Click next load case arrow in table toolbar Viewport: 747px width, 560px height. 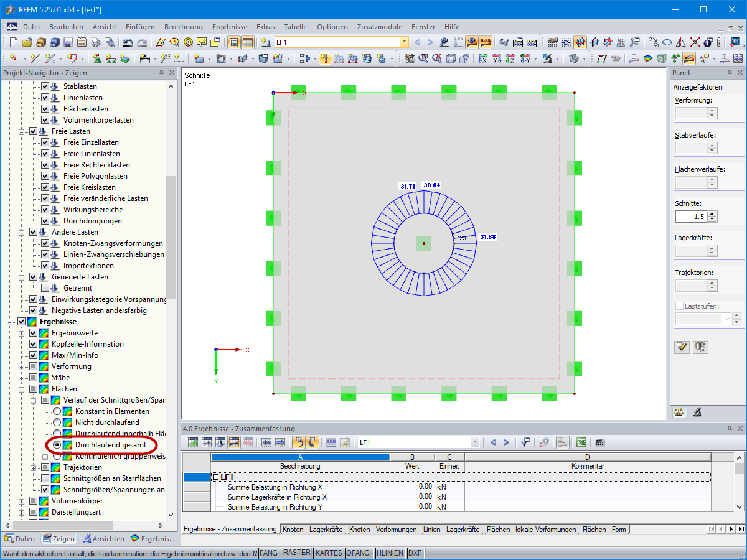507,442
